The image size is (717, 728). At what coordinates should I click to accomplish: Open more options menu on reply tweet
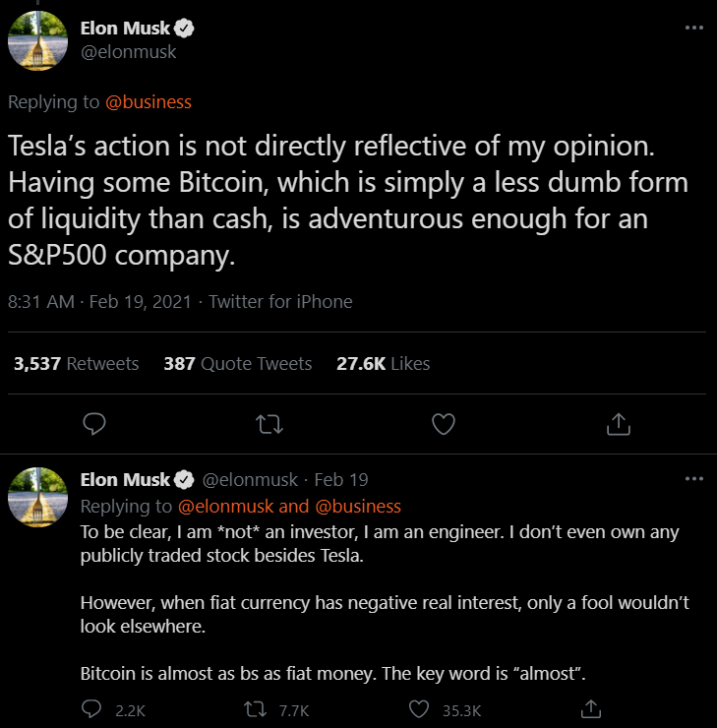693,479
